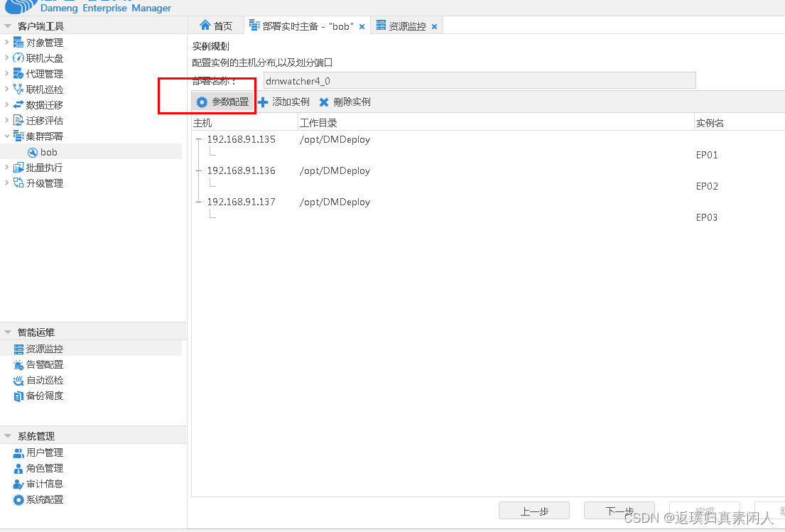Click the 联机大盘 gauge icon

18,58
